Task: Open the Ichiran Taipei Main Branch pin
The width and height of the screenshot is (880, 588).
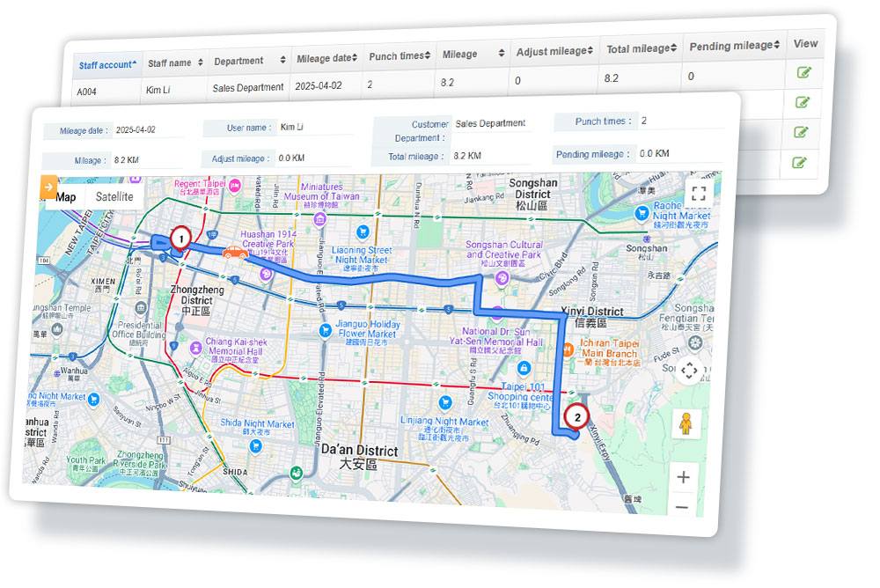Action: 568,349
